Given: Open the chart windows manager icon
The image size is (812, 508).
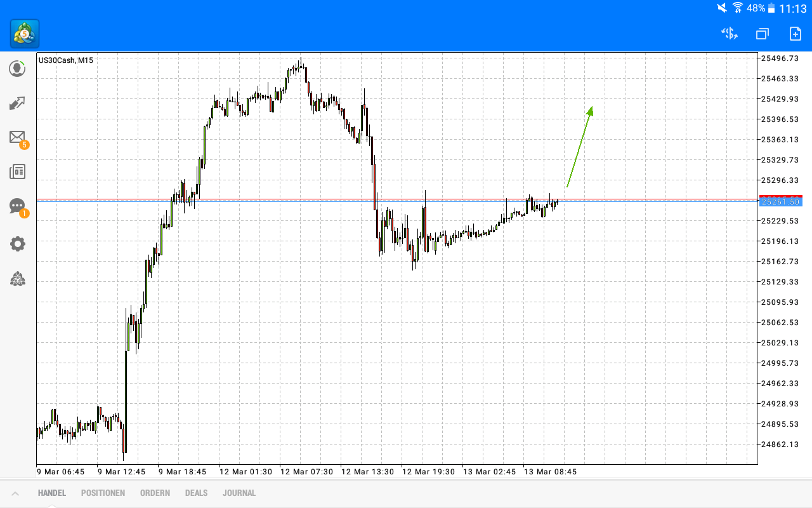Looking at the screenshot, I should [761, 34].
